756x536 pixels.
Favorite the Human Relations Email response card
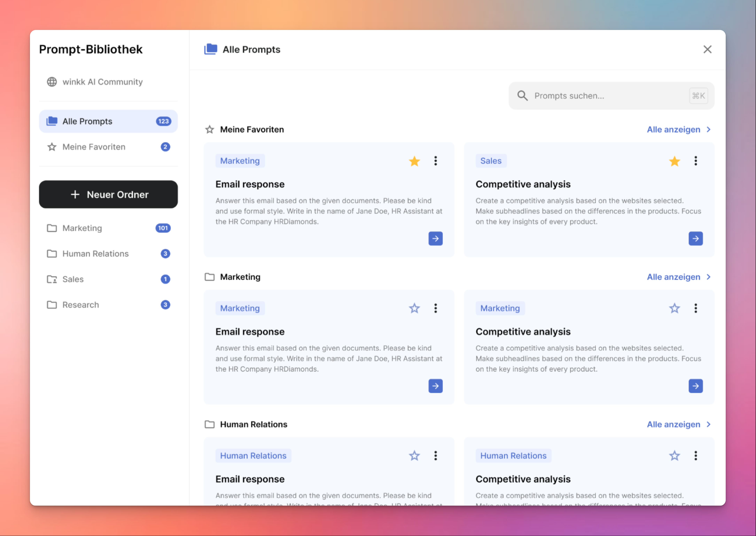(x=414, y=456)
